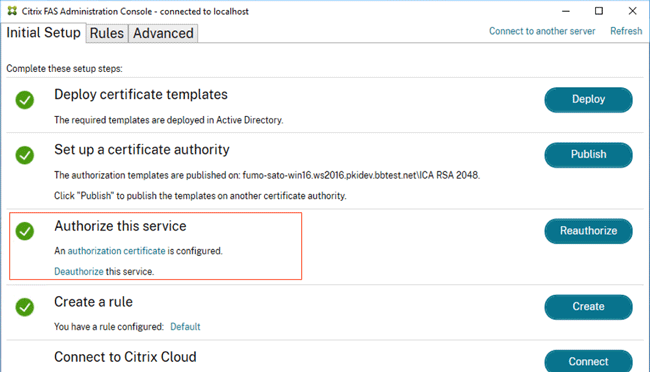Click the Deploy button
Screen dimensions: 650x372
pos(588,100)
